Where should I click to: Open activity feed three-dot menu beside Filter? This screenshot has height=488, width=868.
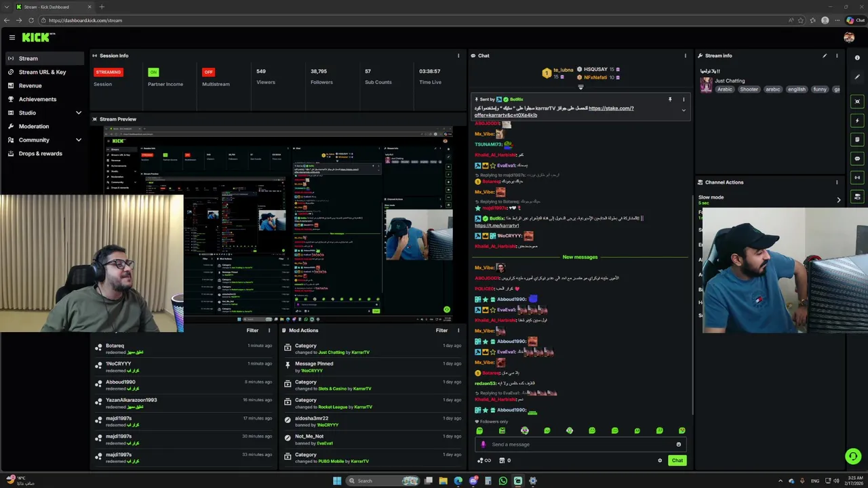click(269, 330)
